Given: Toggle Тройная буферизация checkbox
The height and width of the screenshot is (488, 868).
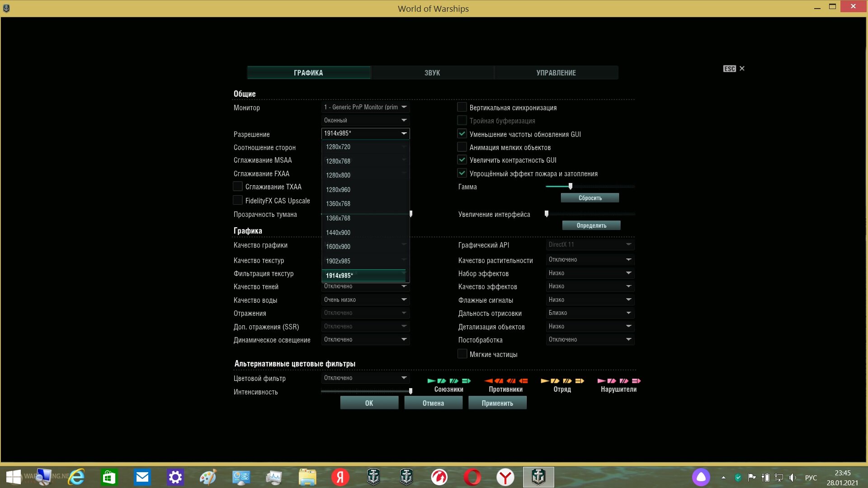Looking at the screenshot, I should 462,120.
